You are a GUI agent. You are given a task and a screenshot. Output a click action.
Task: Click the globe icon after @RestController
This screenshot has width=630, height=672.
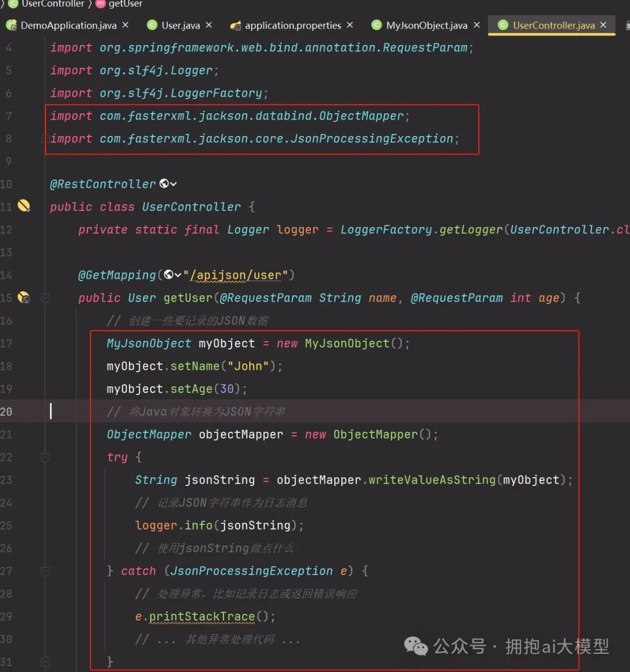click(164, 184)
